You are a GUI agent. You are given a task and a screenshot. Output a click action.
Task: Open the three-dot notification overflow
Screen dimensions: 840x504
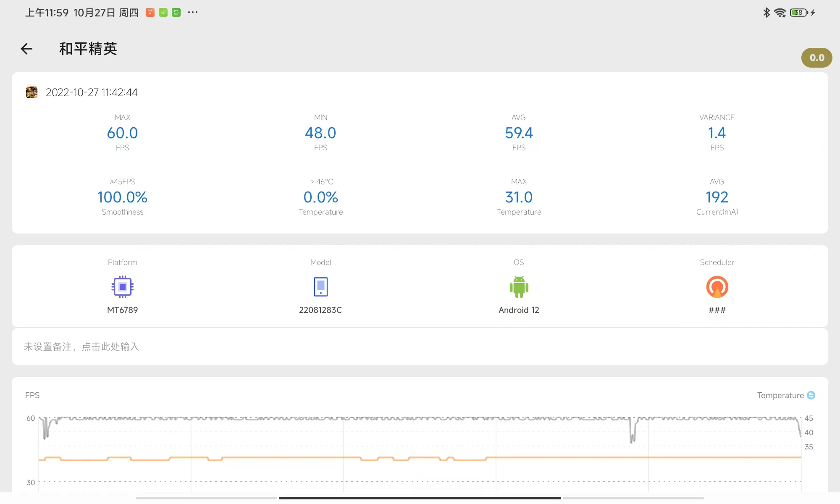193,13
